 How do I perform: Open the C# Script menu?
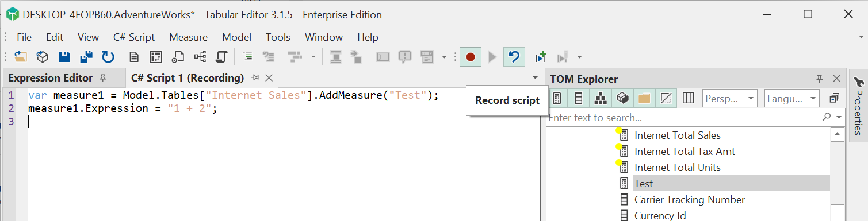click(x=134, y=37)
